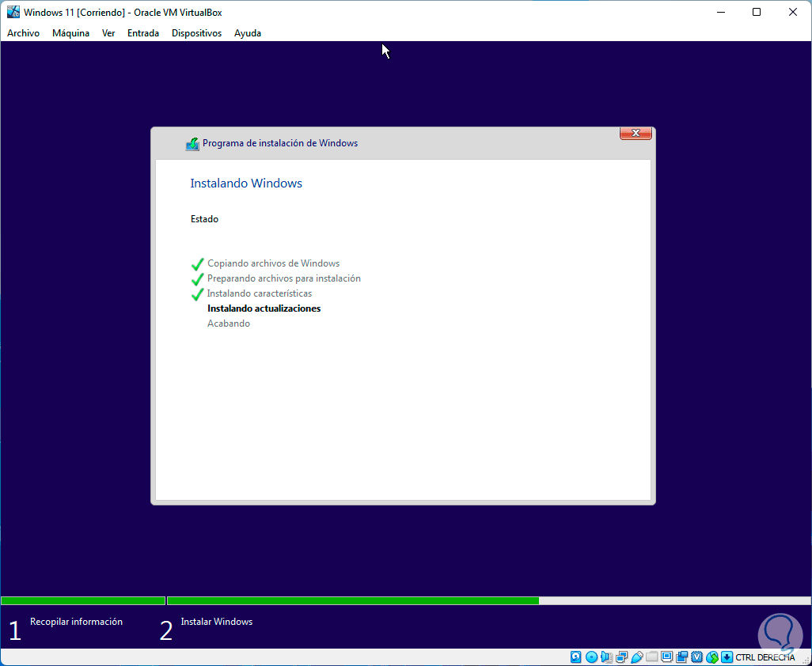Click the CPU virtualization status icon
This screenshot has height=666, width=812.
click(x=697, y=657)
